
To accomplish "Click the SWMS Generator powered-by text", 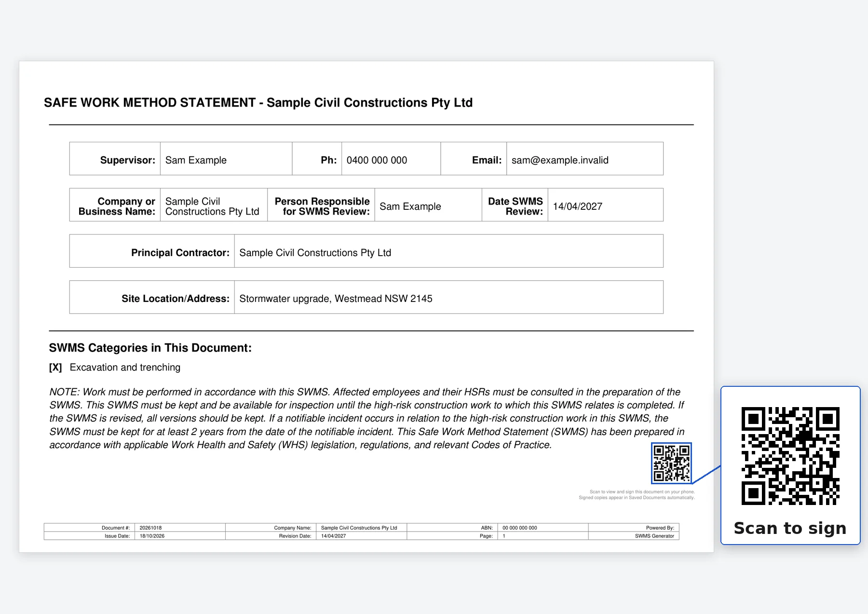I will [x=654, y=536].
